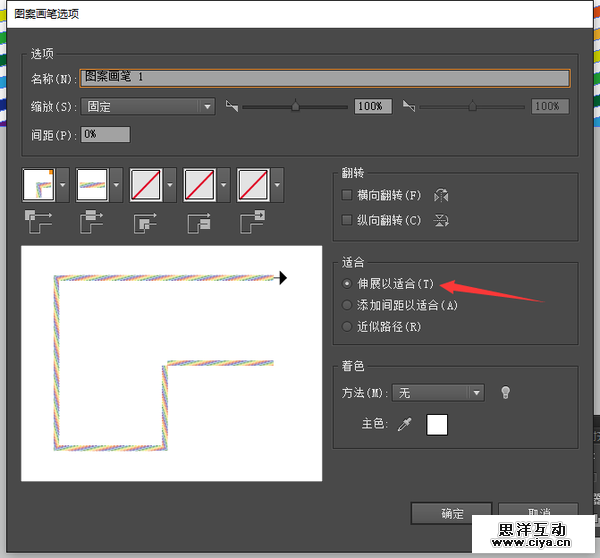
Task: Pick the key color eyedropper tool
Action: pos(405,425)
